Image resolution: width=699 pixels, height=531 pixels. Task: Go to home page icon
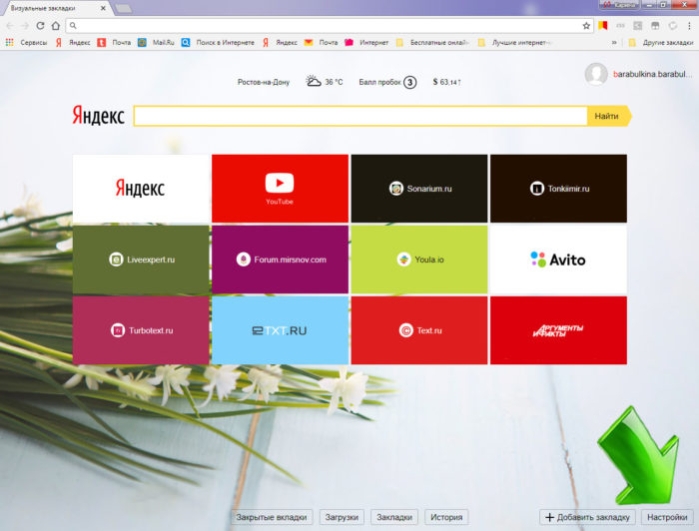55,26
